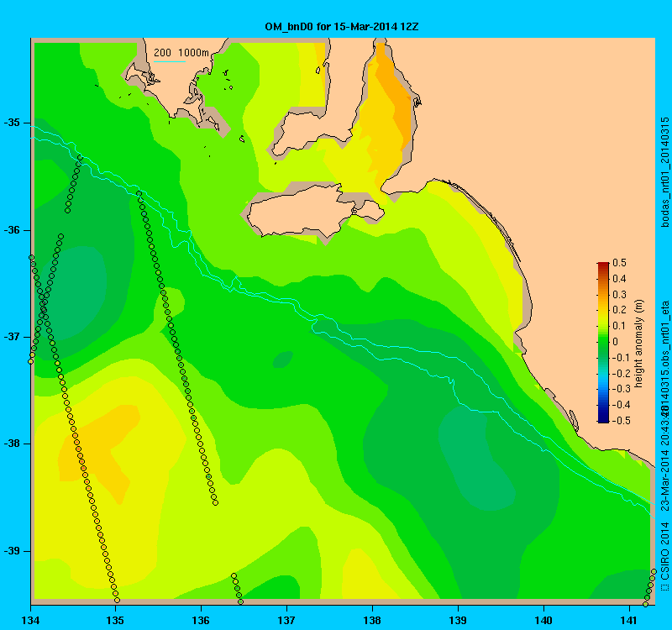Click the longitude label 135

pos(115,619)
